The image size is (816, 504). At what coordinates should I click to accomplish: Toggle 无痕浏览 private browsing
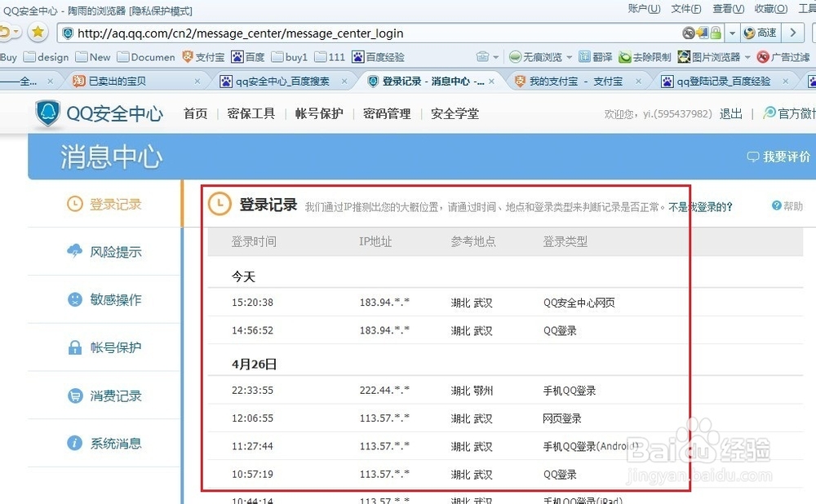536,57
